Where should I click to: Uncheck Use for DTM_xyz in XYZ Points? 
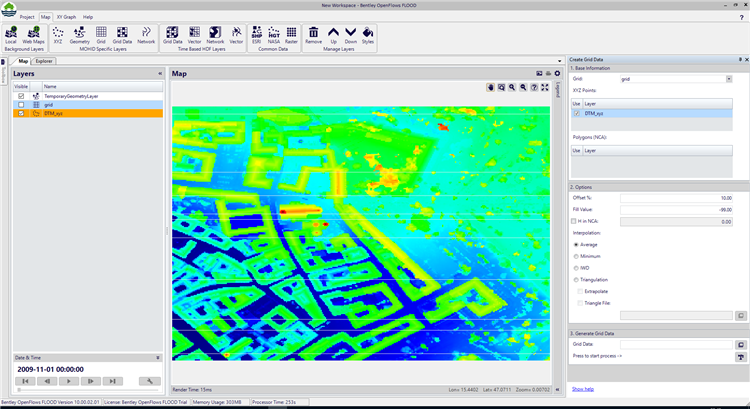point(576,113)
